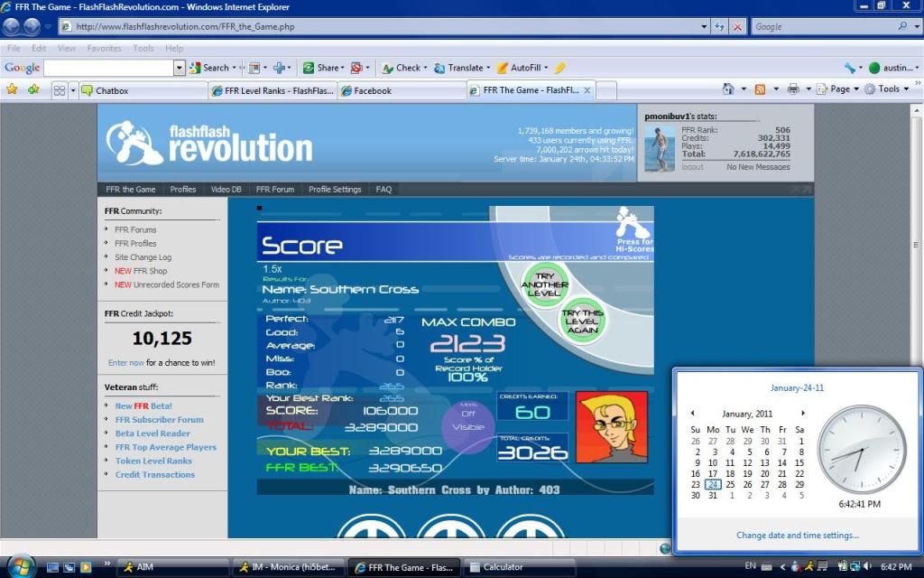The width and height of the screenshot is (924, 578).
Task: Click the address bar URL field
Action: click(388, 27)
